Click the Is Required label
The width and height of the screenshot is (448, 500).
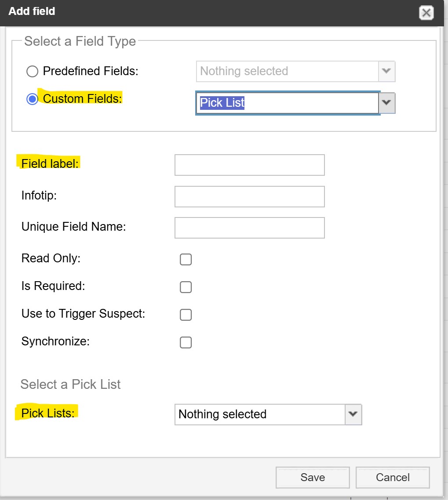pyautogui.click(x=53, y=286)
